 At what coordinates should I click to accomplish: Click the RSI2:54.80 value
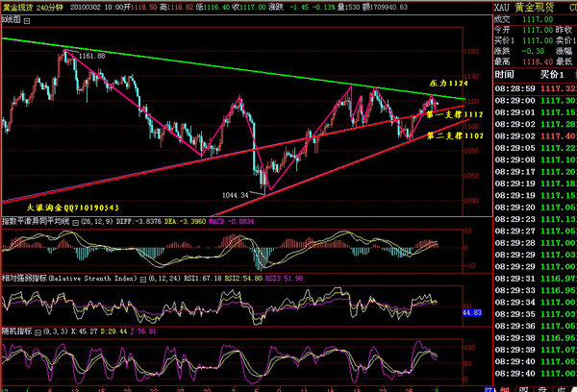pyautogui.click(x=243, y=279)
